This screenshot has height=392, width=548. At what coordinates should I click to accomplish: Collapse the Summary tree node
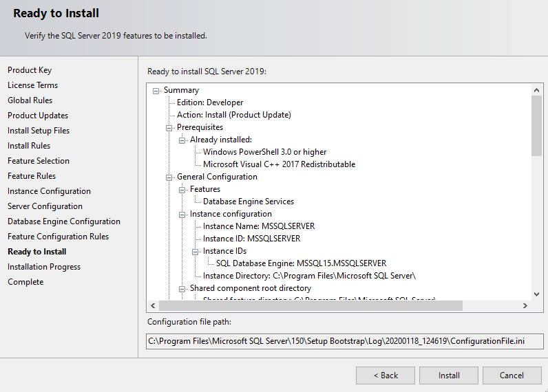click(x=157, y=91)
